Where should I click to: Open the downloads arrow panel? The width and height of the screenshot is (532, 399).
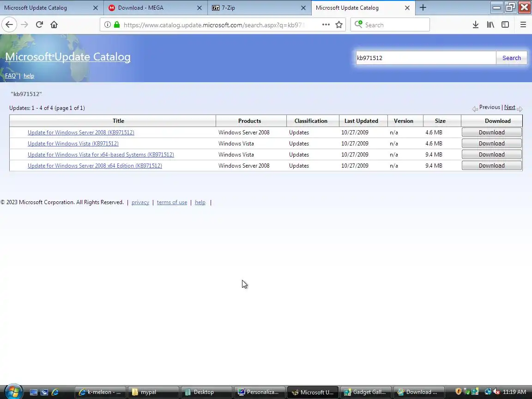[476, 25]
